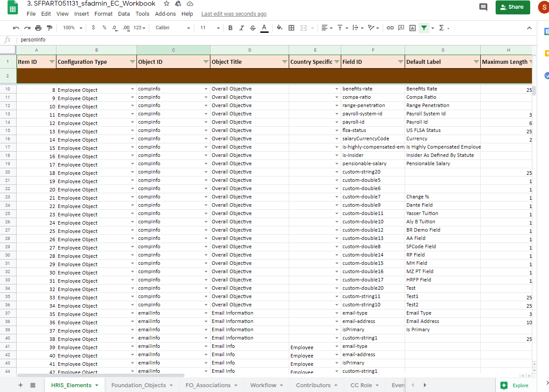Open filter dropdown for Object Title column
The image size is (549, 392).
(x=284, y=62)
